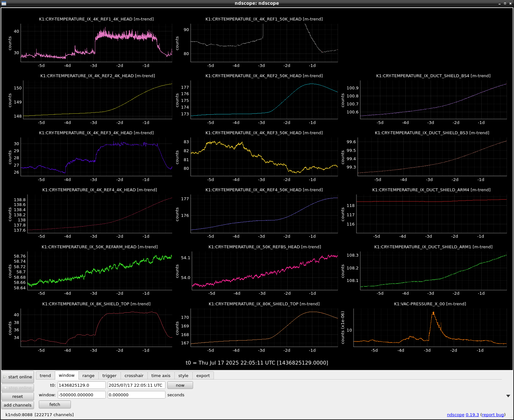
Task: Select the IX_4K_REF2_4K_HEAD plot
Action: 98,100
